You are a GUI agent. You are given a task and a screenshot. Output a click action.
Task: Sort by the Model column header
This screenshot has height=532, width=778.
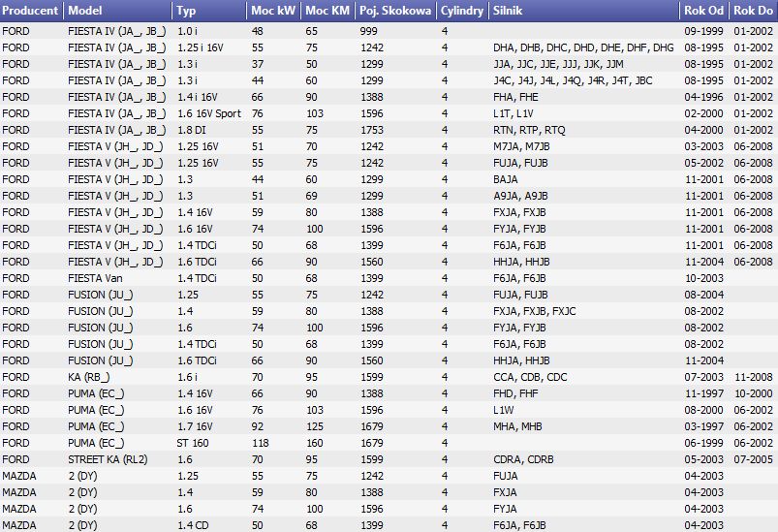pyautogui.click(x=118, y=11)
